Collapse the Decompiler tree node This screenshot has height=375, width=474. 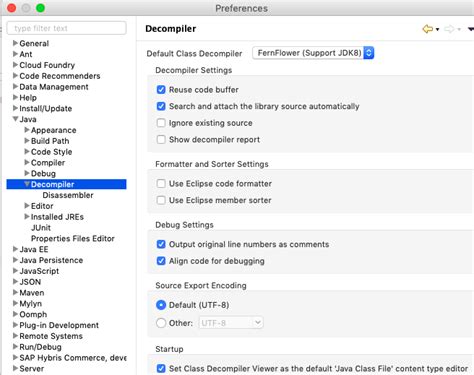pos(27,184)
